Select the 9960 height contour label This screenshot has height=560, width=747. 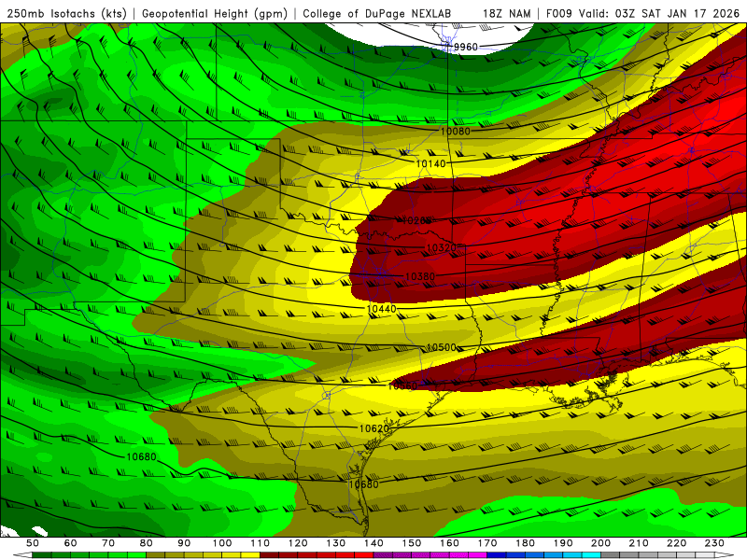(465, 47)
